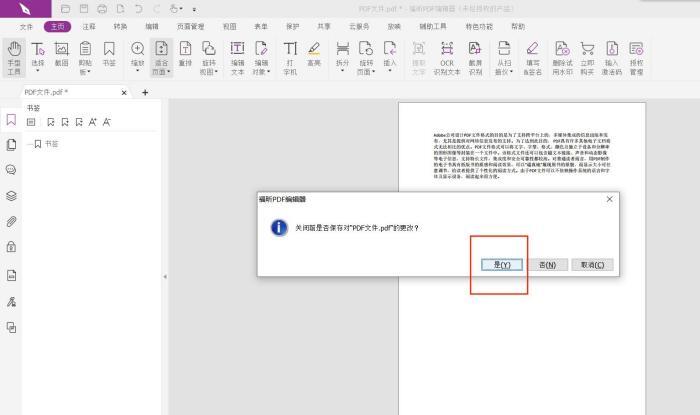Switch to the 帮助 Help tab
This screenshot has width=700, height=415.
click(x=518, y=27)
